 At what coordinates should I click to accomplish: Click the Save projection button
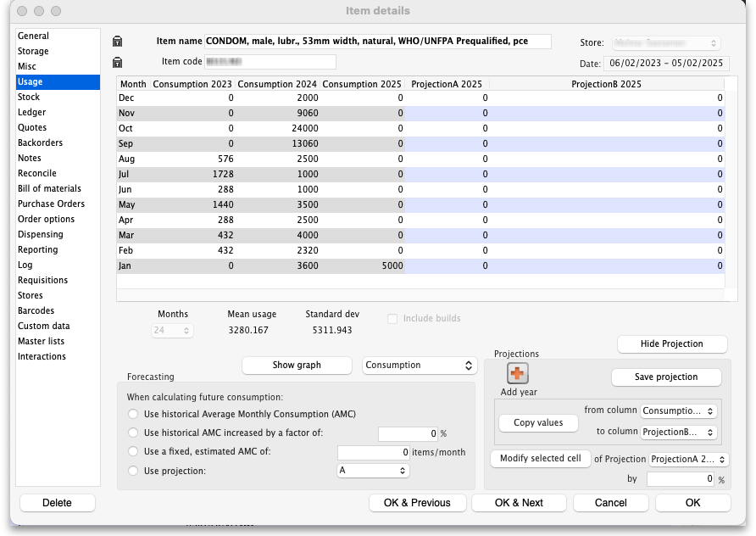[x=666, y=377]
